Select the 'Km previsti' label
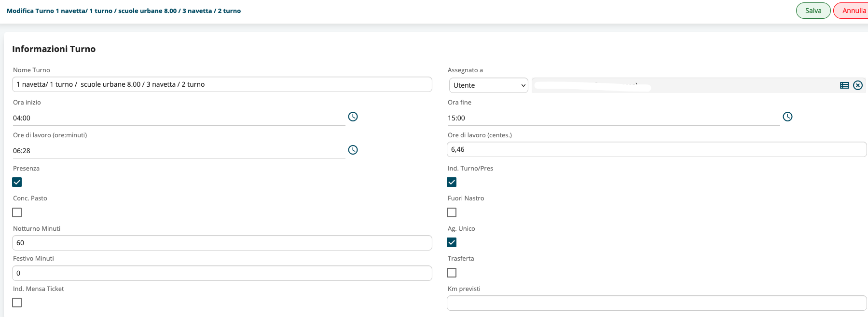The width and height of the screenshot is (868, 317). click(x=464, y=289)
